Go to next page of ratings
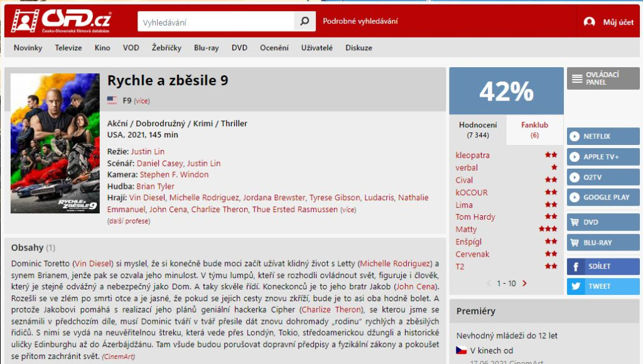Screen dimensions: 643x364 tap(524, 283)
